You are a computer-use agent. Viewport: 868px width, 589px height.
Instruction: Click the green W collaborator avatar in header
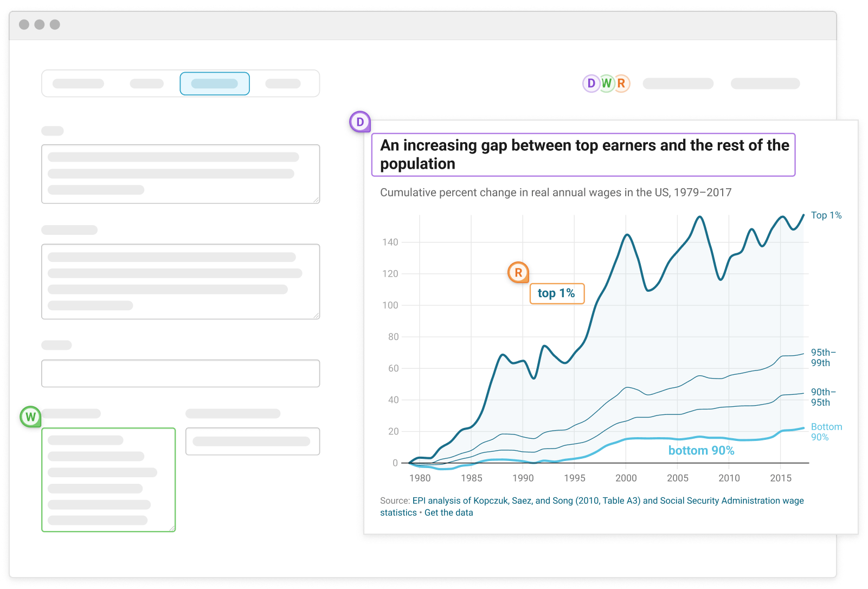pos(606,84)
